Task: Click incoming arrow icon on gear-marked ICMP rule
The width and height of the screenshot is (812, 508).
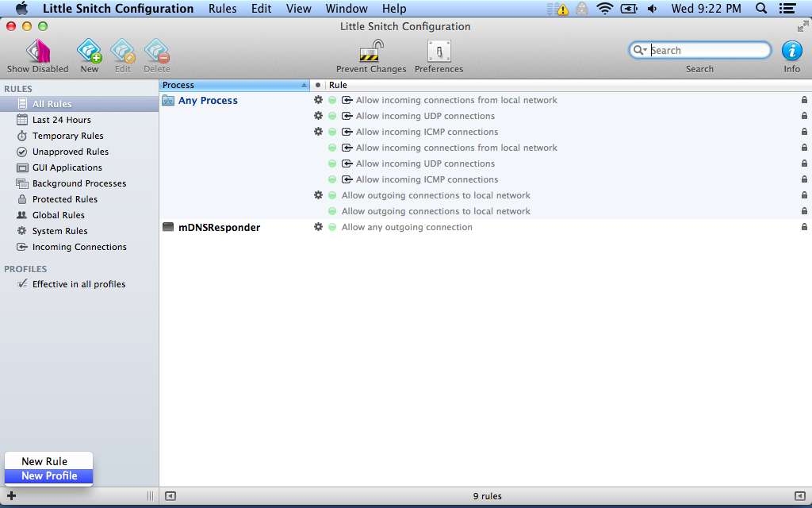Action: [x=347, y=132]
